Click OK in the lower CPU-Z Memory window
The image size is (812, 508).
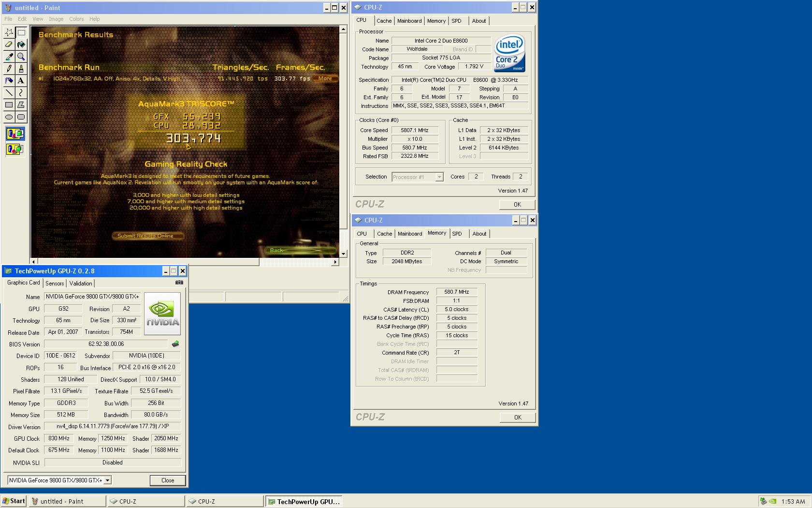(518, 417)
